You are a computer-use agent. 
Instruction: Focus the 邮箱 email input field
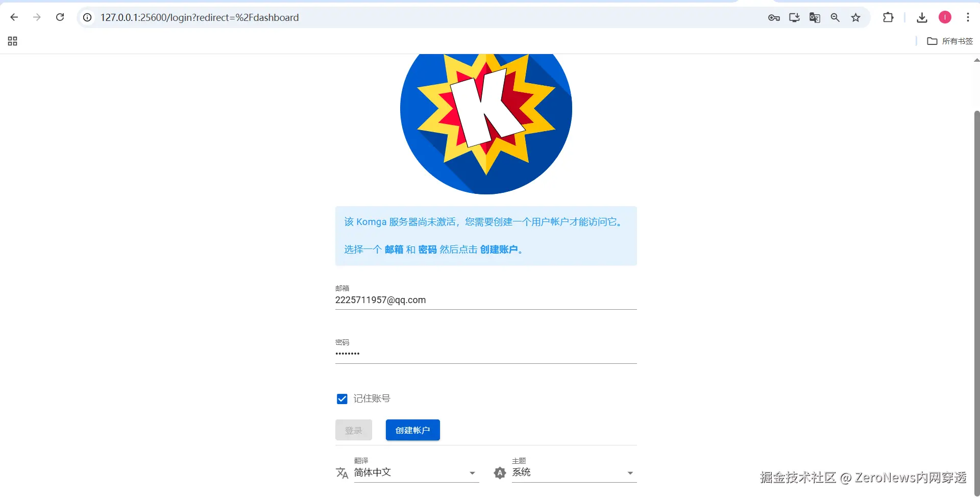(486, 300)
